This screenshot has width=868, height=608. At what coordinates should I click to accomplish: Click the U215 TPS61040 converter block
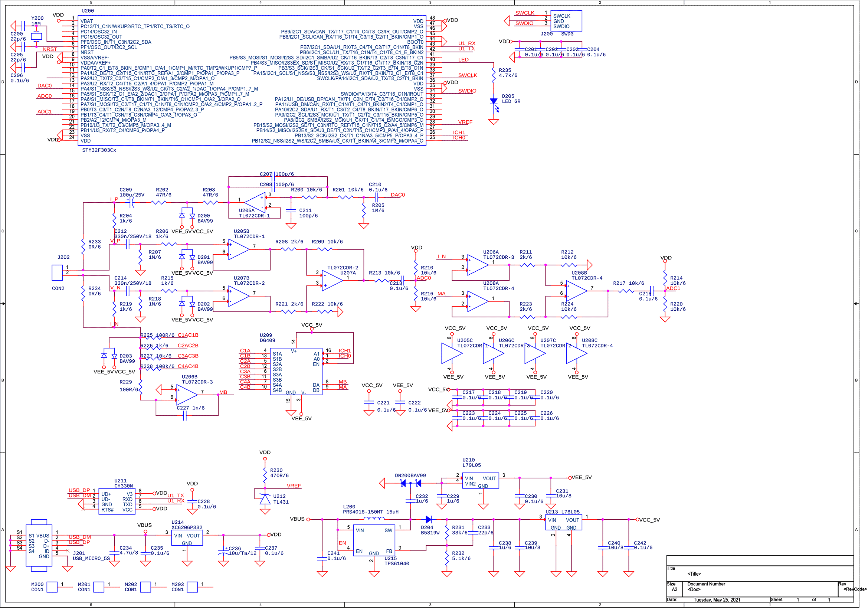coord(374,541)
